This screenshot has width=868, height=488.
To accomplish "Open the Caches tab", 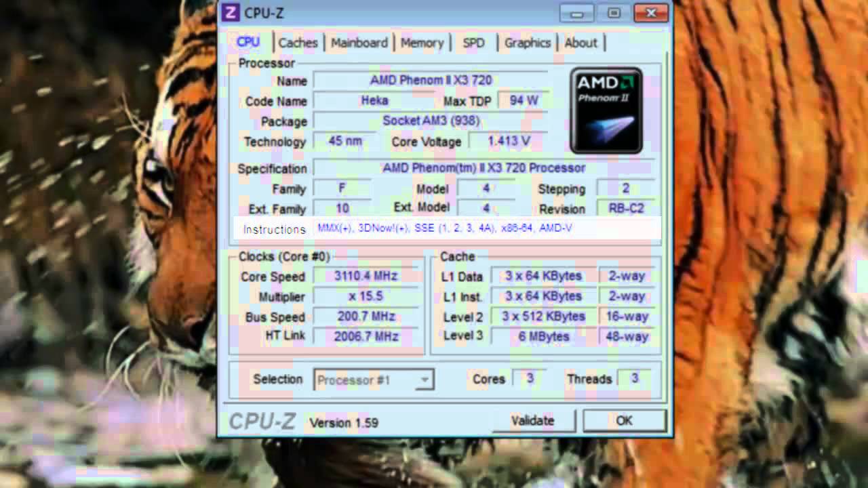I will [298, 43].
